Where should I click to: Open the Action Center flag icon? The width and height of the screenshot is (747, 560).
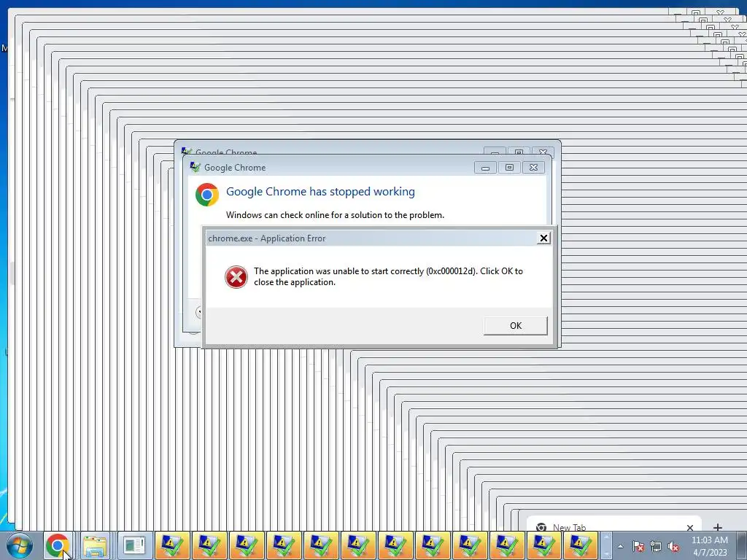(x=638, y=546)
